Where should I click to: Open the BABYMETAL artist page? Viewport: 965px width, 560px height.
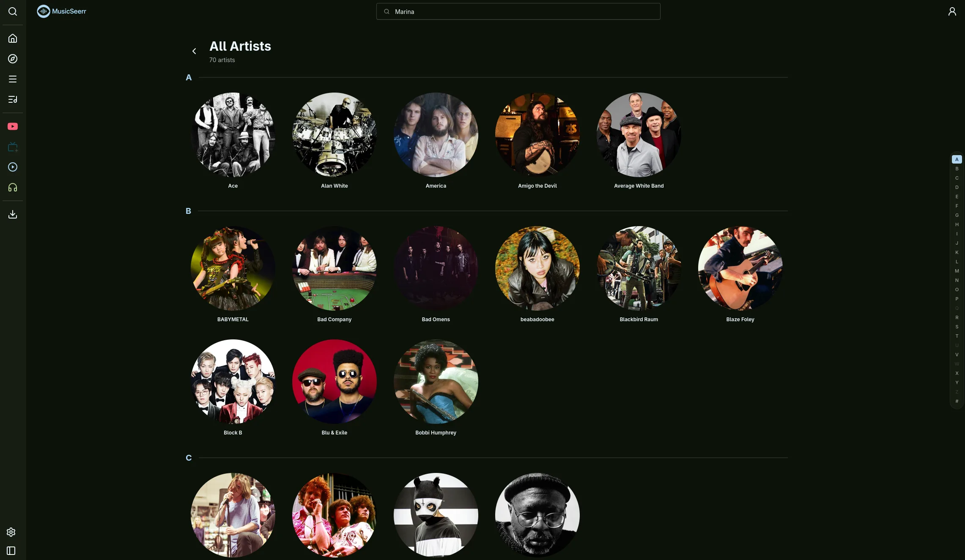click(x=233, y=268)
